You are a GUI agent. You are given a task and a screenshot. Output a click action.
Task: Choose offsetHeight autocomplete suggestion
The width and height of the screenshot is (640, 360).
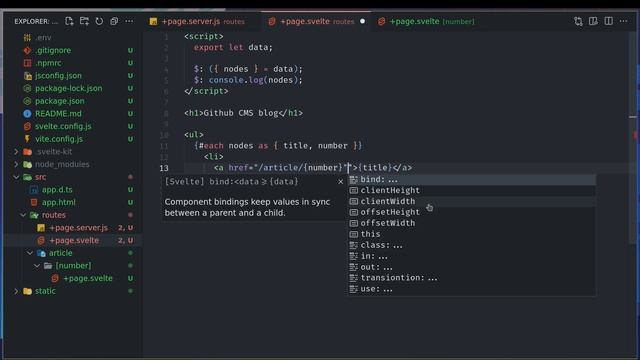(x=472, y=212)
